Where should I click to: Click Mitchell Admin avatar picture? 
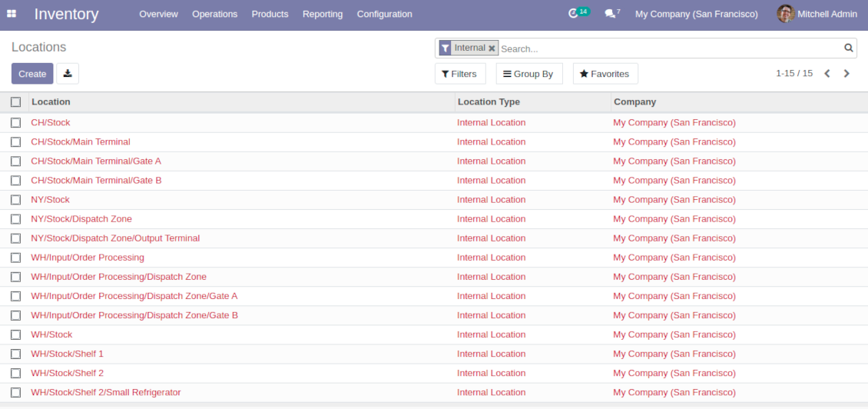coord(785,14)
